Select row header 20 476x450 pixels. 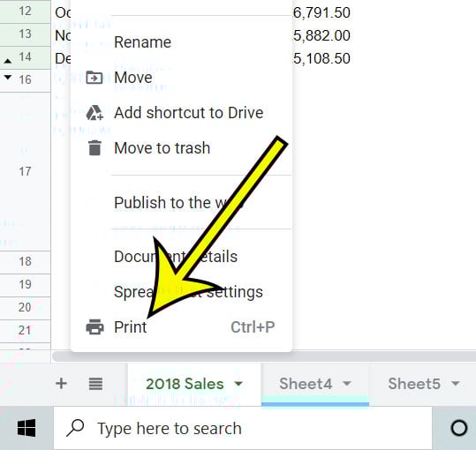coord(26,308)
